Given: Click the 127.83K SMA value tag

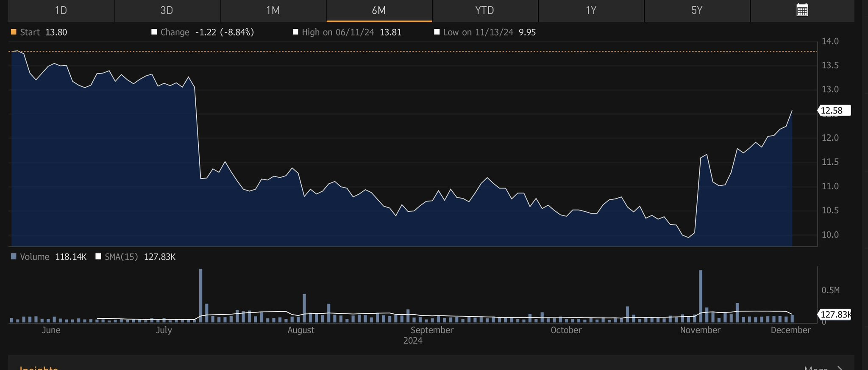Looking at the screenshot, I should point(834,314).
